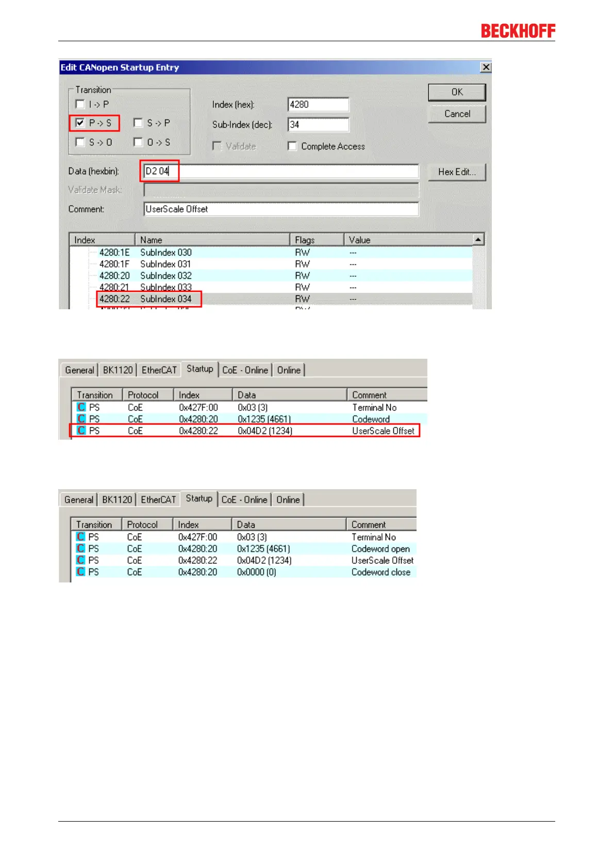Tick the S -> O transition checkbox
The image size is (614, 868).
80,142
